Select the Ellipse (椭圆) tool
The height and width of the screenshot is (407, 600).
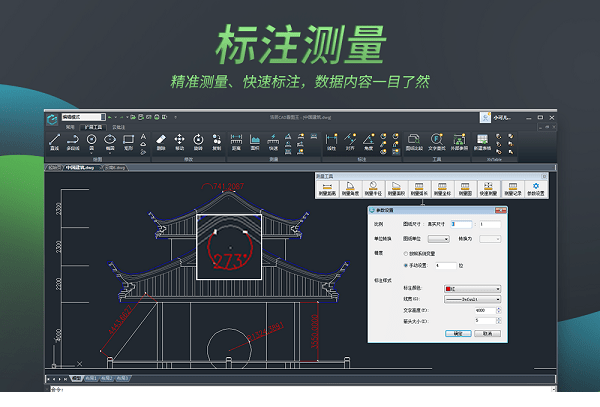[x=110, y=140]
